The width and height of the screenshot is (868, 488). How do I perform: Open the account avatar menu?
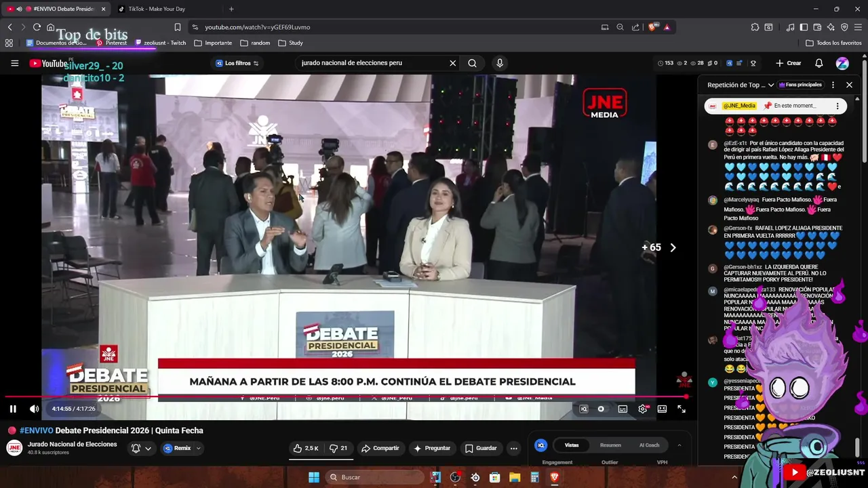point(842,63)
